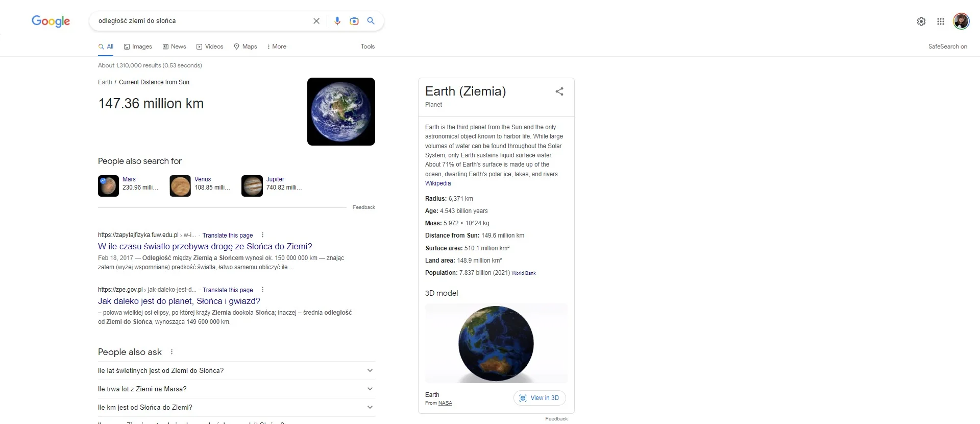Translate the zapytajfizyka result page
The image size is (980, 424).
228,235
